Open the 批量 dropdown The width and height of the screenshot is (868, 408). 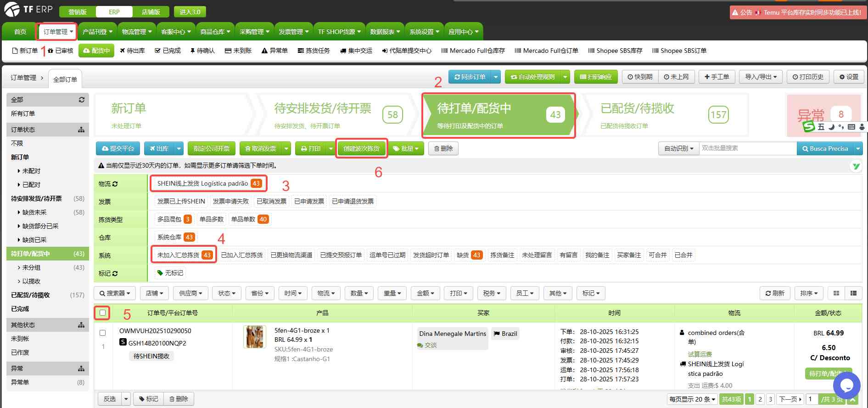406,148
